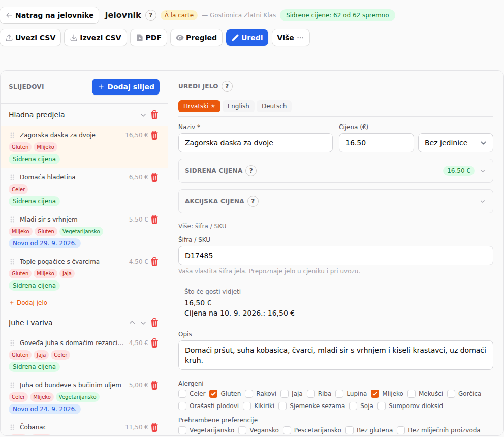504x437 pixels.
Task: Collapse the Više: šifra / SKU section
Action: point(202,226)
